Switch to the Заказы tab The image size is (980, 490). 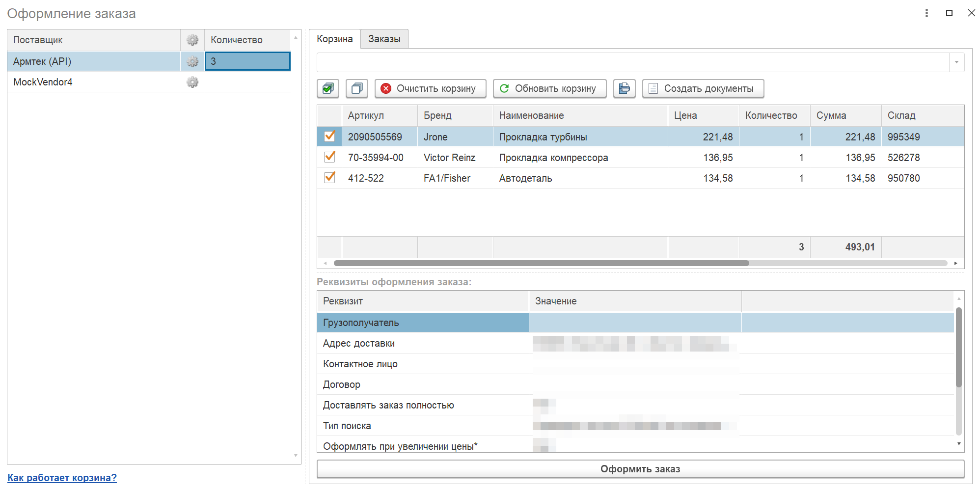pyautogui.click(x=384, y=39)
